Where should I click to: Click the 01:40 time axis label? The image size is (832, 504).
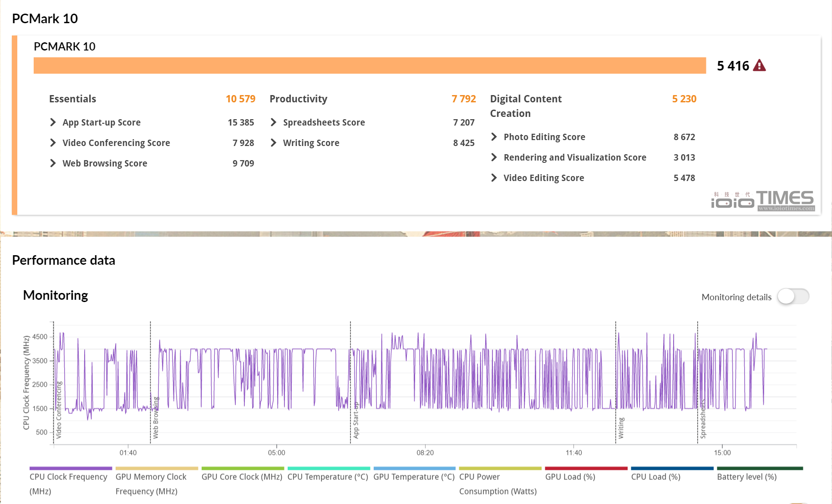(128, 453)
